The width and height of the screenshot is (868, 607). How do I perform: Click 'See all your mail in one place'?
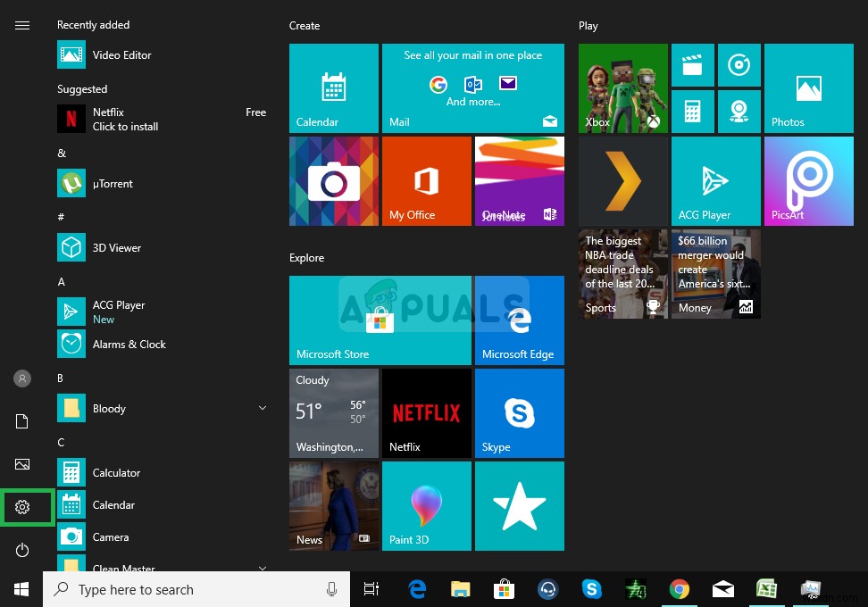coord(473,55)
